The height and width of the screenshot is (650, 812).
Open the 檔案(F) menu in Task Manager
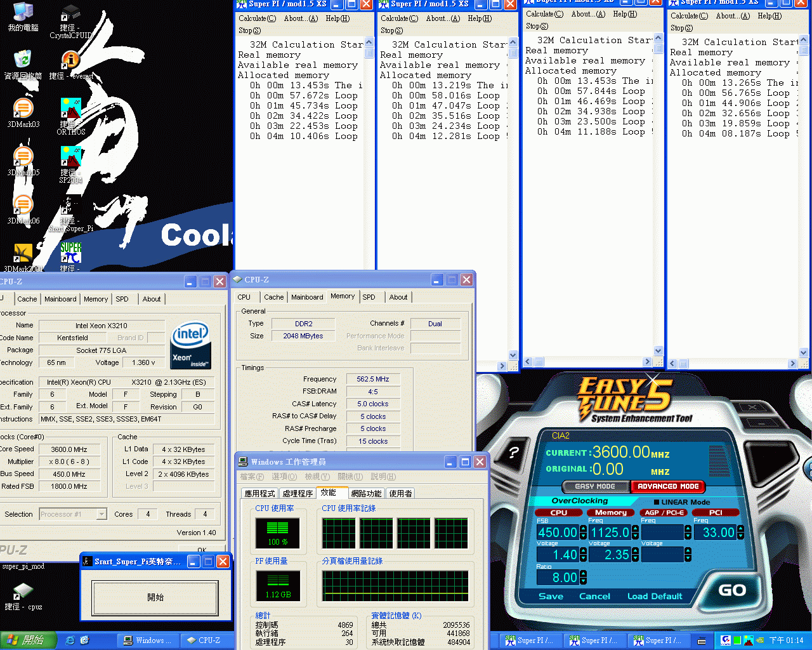251,477
